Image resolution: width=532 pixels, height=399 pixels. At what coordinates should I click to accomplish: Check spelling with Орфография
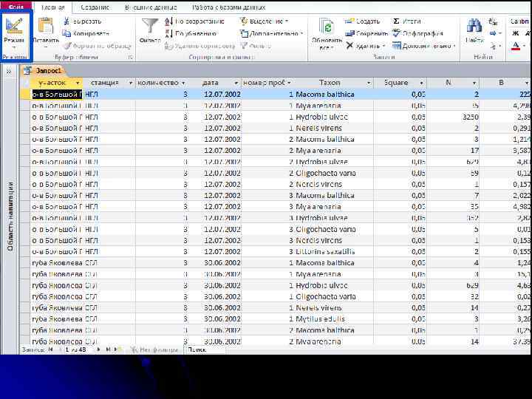pyautogui.click(x=418, y=33)
